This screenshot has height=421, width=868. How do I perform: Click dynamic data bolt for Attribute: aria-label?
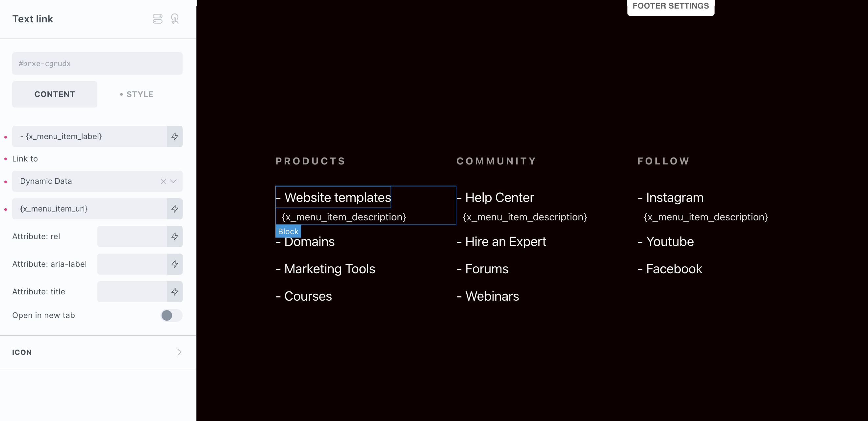[x=174, y=264]
